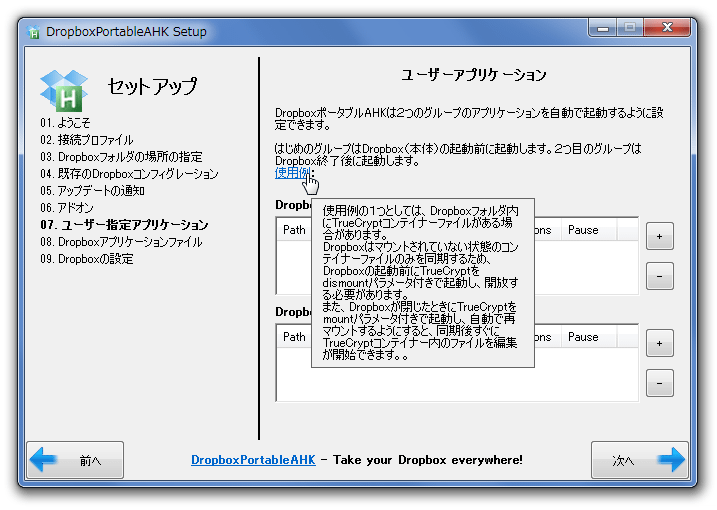Select step 05. アップデートの通知

(x=92, y=191)
